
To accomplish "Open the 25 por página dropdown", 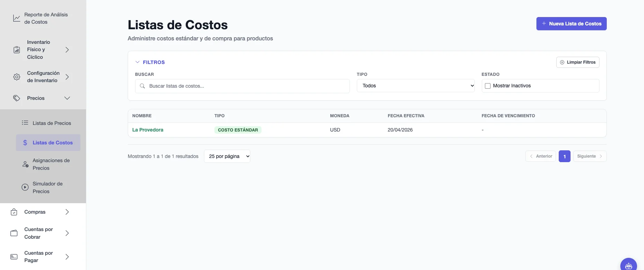I will [x=227, y=156].
